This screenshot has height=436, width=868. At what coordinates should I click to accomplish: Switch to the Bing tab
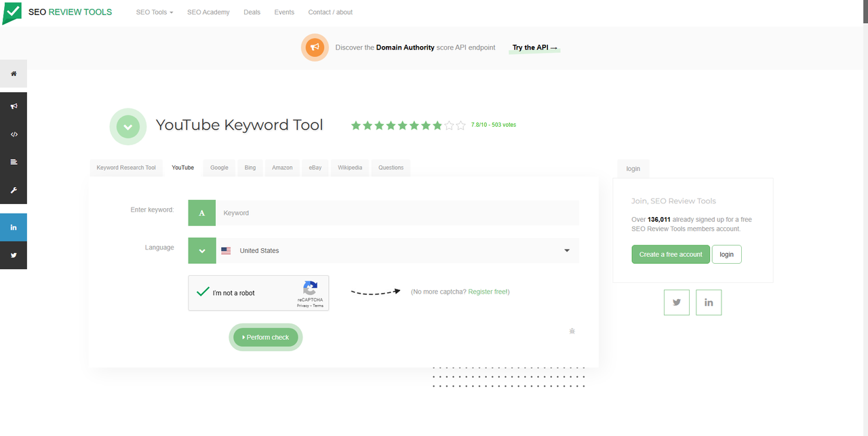click(250, 167)
